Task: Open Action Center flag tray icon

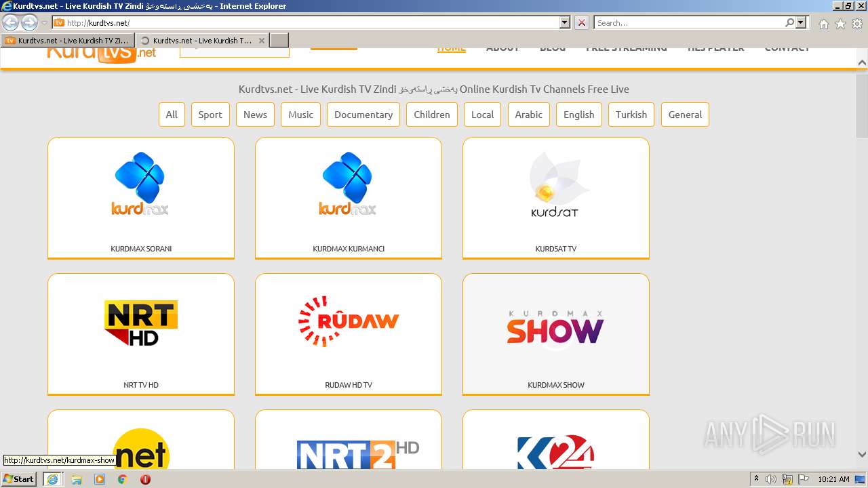Action: coord(804,479)
